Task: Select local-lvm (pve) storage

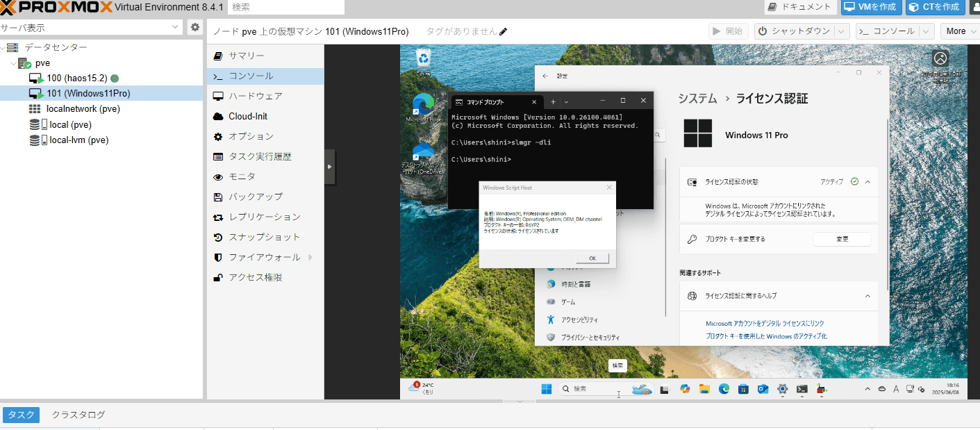Action: point(79,140)
